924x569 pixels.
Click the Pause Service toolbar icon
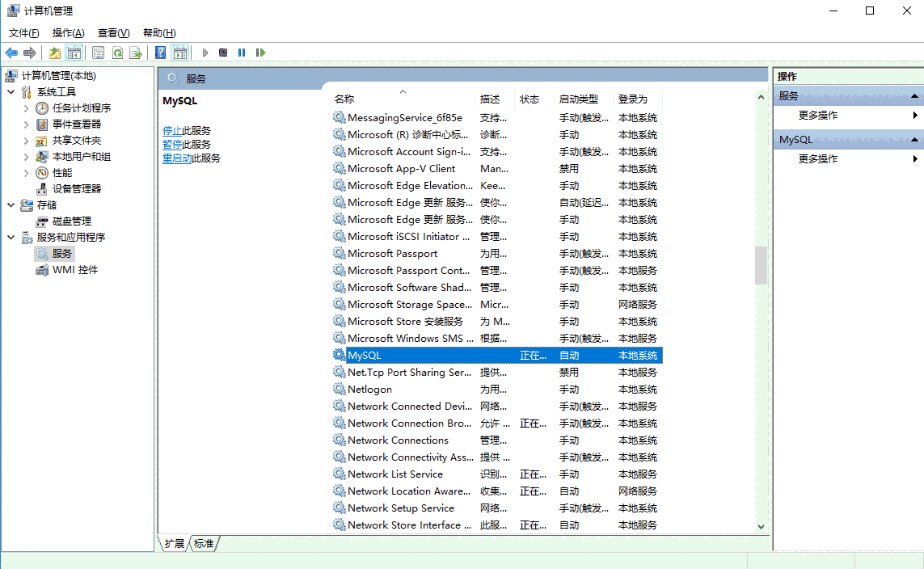242,52
